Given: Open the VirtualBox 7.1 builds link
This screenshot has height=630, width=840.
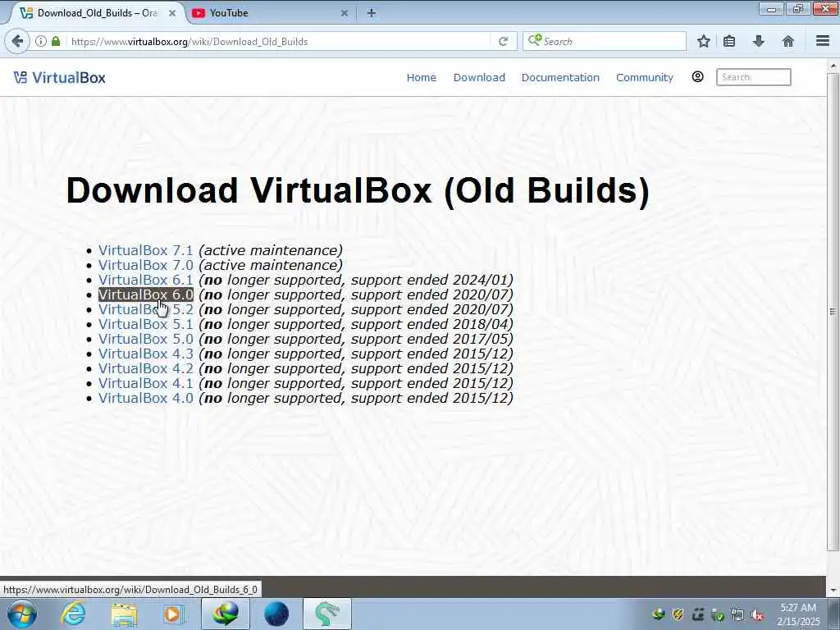Looking at the screenshot, I should tap(145, 250).
